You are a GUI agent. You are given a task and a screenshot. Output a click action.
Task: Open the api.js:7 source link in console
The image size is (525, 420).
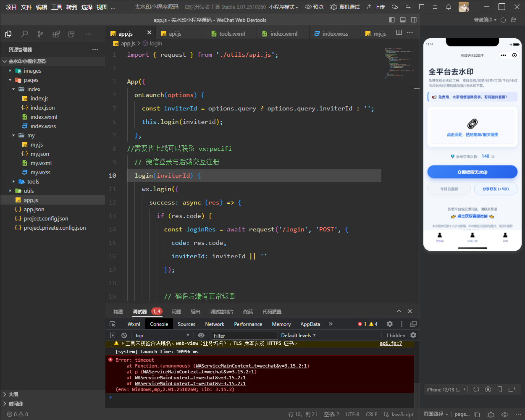[391, 343]
